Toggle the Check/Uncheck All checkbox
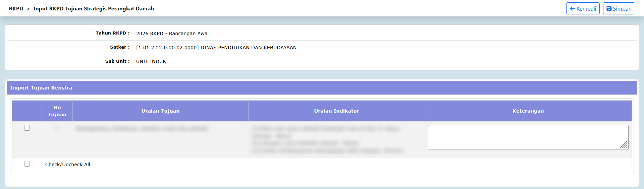This screenshot has height=189, width=644. [27, 164]
